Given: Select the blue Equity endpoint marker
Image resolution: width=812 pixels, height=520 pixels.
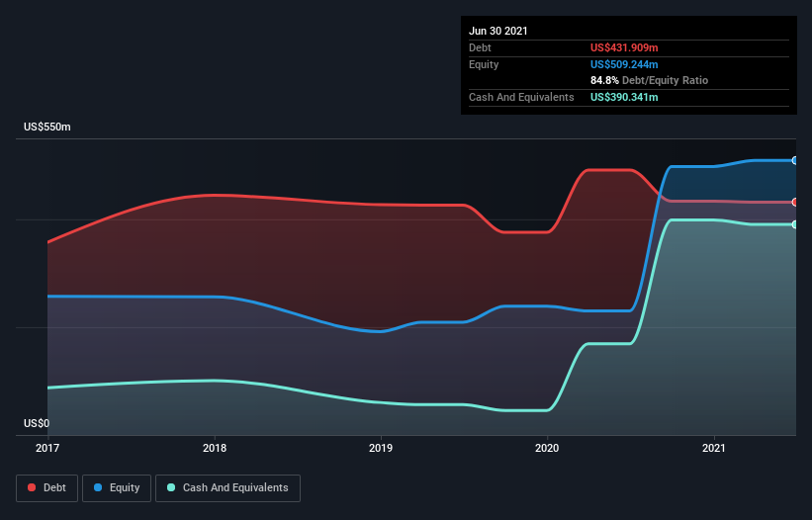Looking at the screenshot, I should tap(795, 161).
